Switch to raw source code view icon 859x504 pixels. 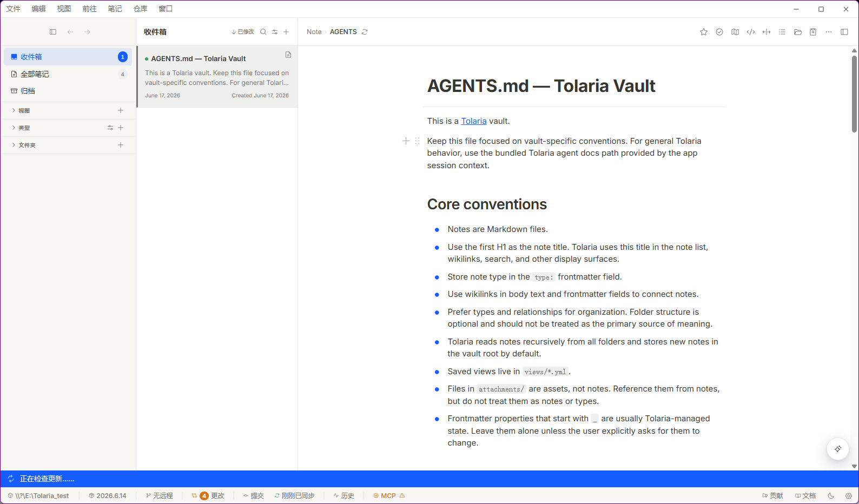pos(751,32)
